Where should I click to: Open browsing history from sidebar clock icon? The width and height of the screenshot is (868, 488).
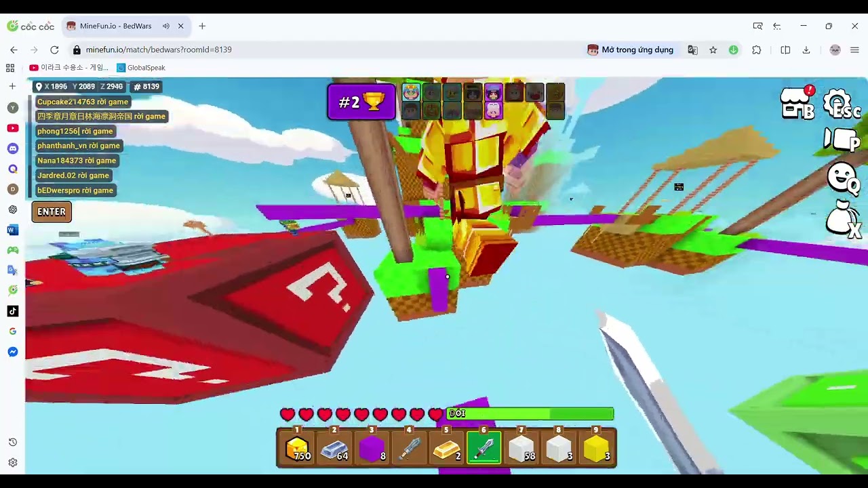[12, 443]
